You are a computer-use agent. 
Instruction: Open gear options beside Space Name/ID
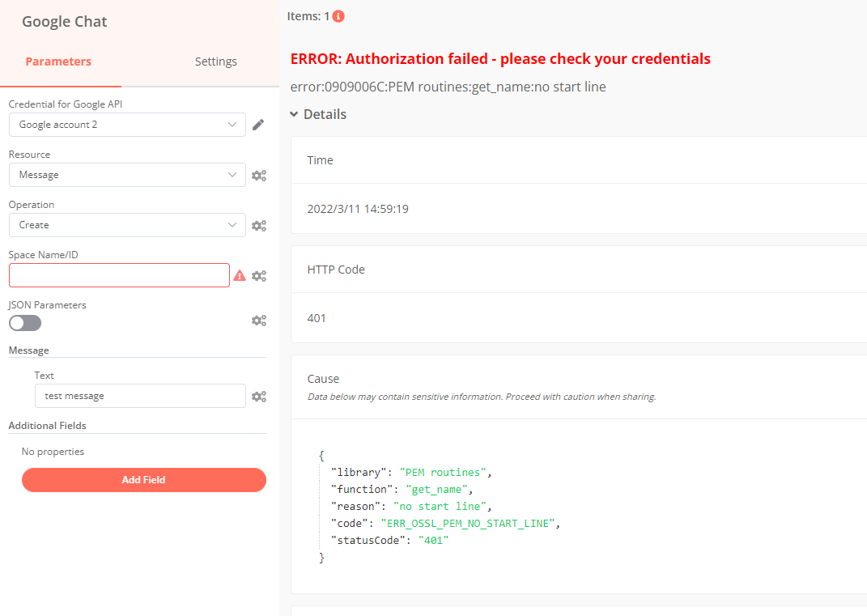point(259,275)
